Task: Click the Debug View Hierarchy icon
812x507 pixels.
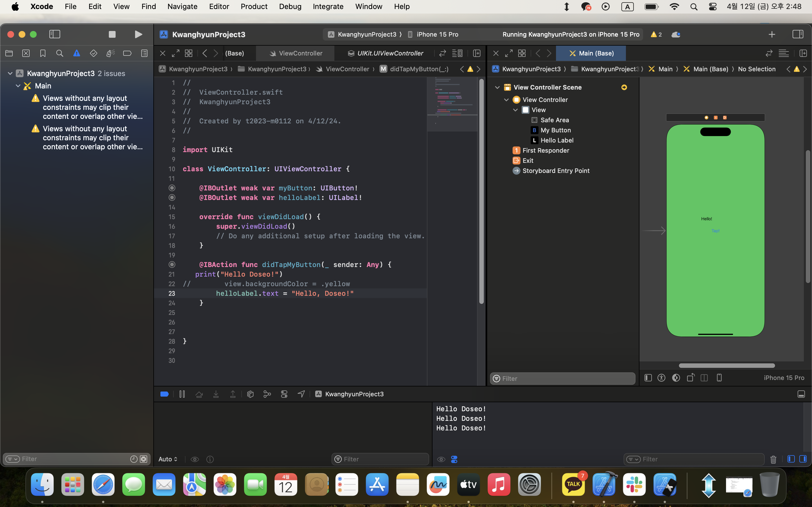Action: point(250,394)
